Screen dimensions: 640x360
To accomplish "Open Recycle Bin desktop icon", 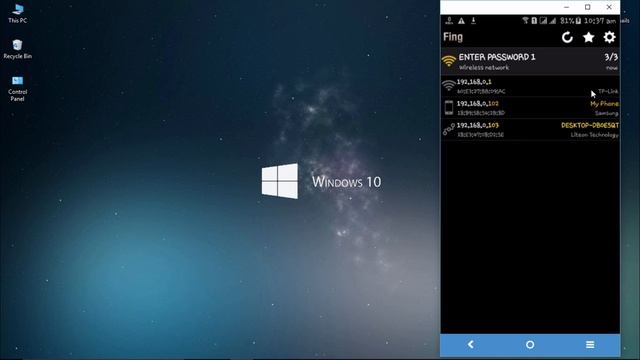I will click(x=18, y=49).
